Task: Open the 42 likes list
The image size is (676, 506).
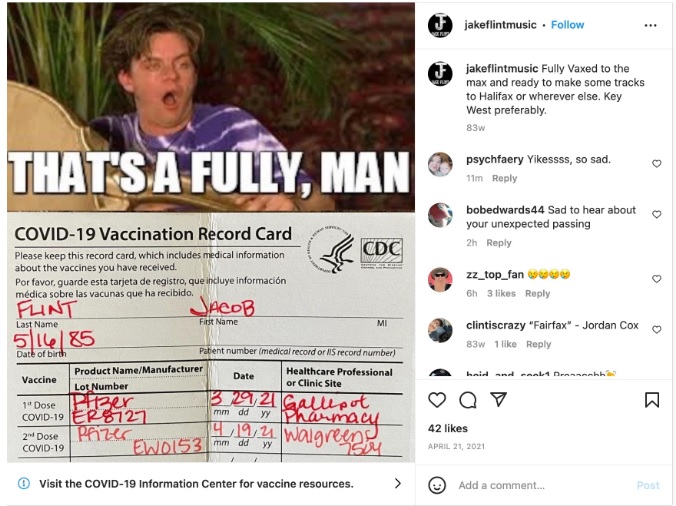Action: pyautogui.click(x=448, y=428)
